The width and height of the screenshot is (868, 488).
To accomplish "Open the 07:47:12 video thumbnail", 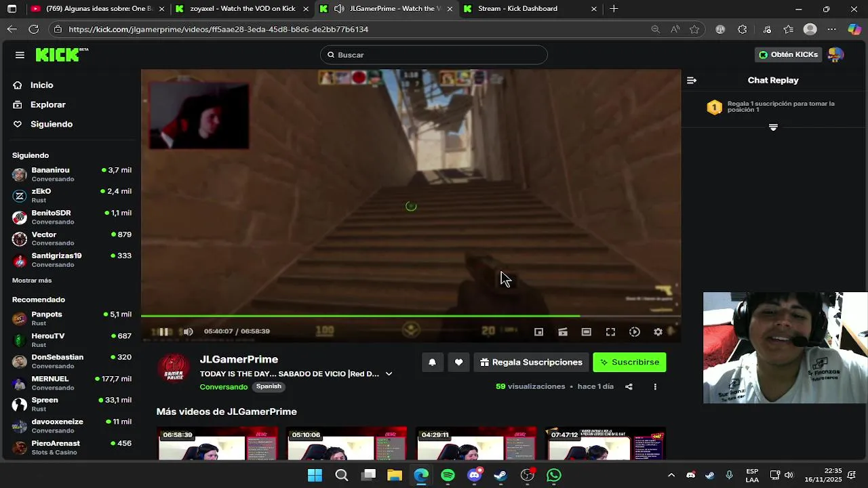I will click(606, 443).
